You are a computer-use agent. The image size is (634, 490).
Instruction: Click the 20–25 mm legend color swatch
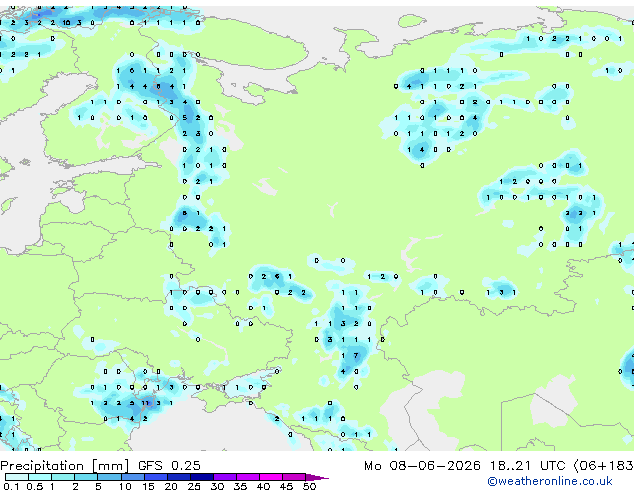pyautogui.click(x=179, y=477)
